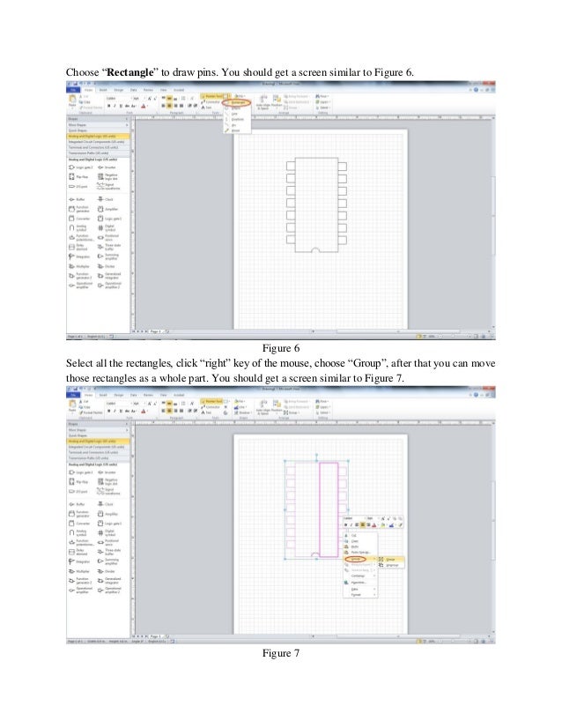562x728 pixels.
Task: Toggle Italic on Figure 7 mini toolbar
Action: tap(351, 525)
